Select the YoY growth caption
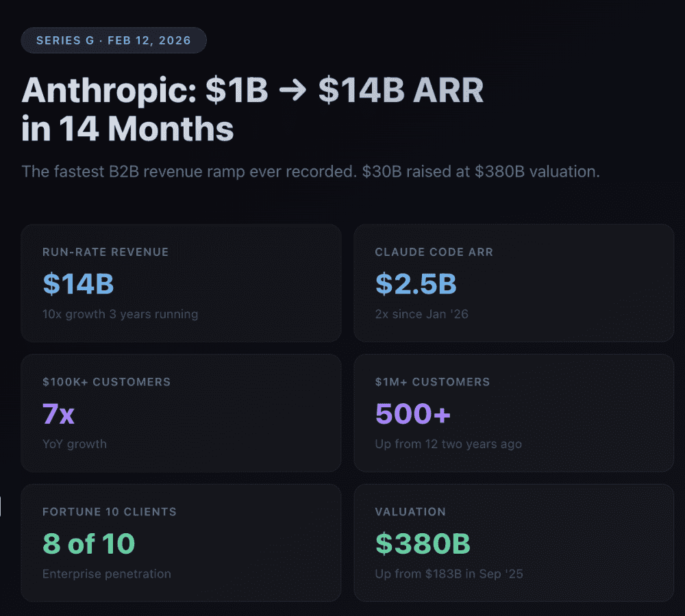This screenshot has height=616, width=685. [74, 444]
